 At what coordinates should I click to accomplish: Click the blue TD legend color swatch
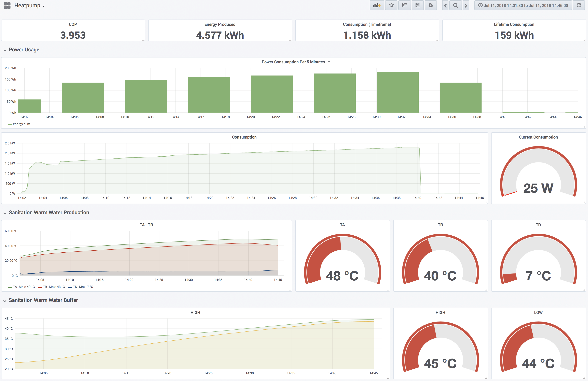(x=70, y=287)
